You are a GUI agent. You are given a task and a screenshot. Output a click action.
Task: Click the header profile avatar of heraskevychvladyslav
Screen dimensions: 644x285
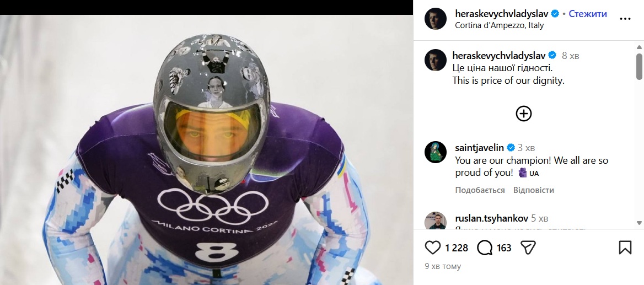click(x=435, y=19)
